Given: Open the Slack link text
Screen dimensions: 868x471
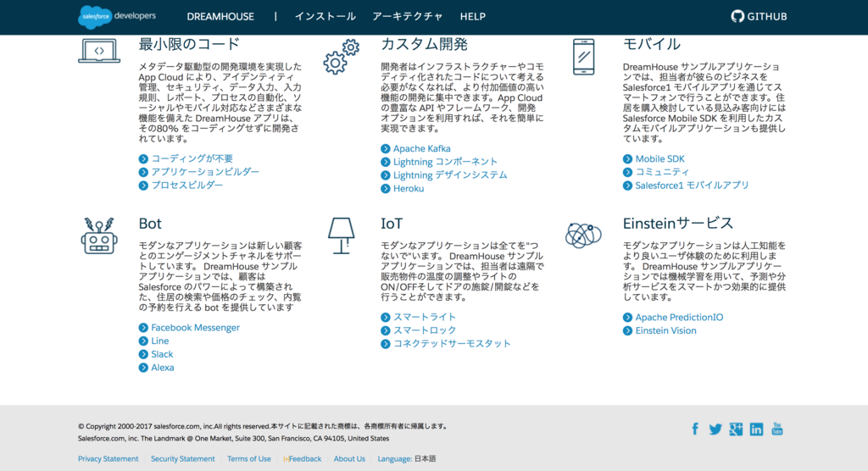Looking at the screenshot, I should tap(162, 354).
